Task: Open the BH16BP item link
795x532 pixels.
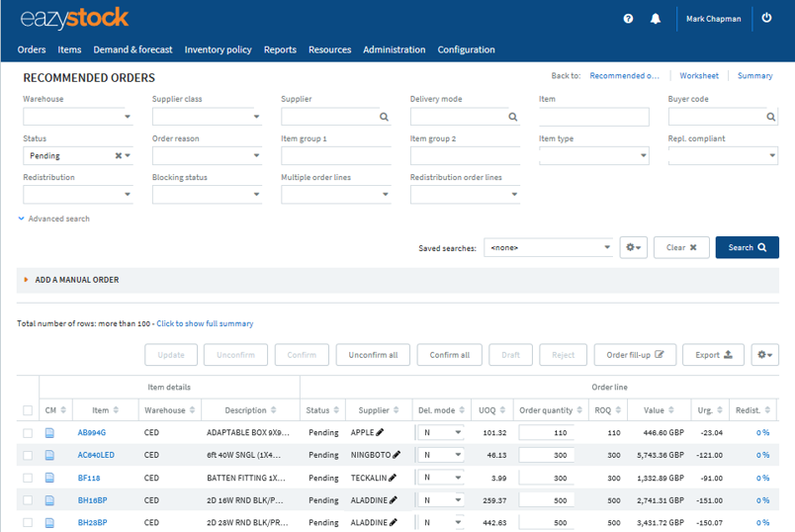Action: coord(92,500)
